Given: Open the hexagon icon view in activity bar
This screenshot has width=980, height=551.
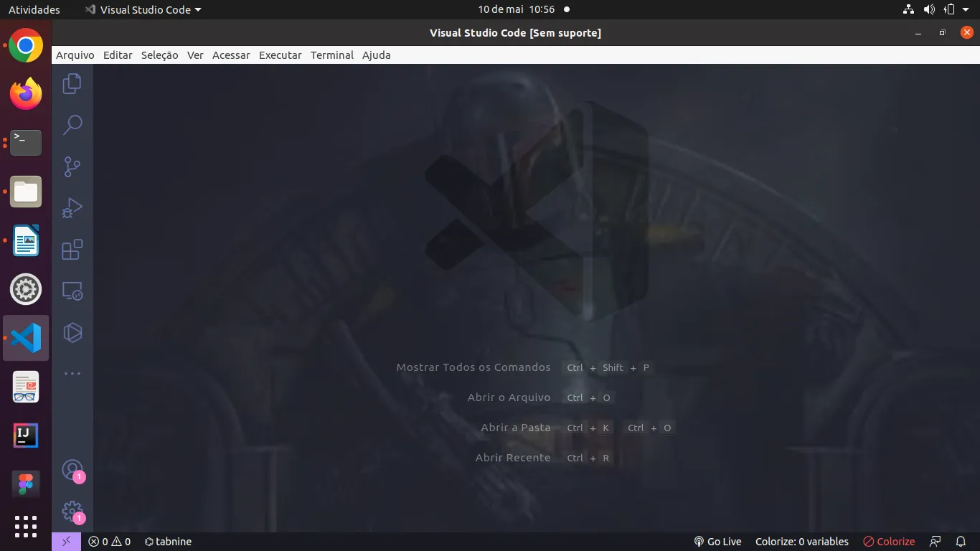Looking at the screenshot, I should pyautogui.click(x=72, y=332).
